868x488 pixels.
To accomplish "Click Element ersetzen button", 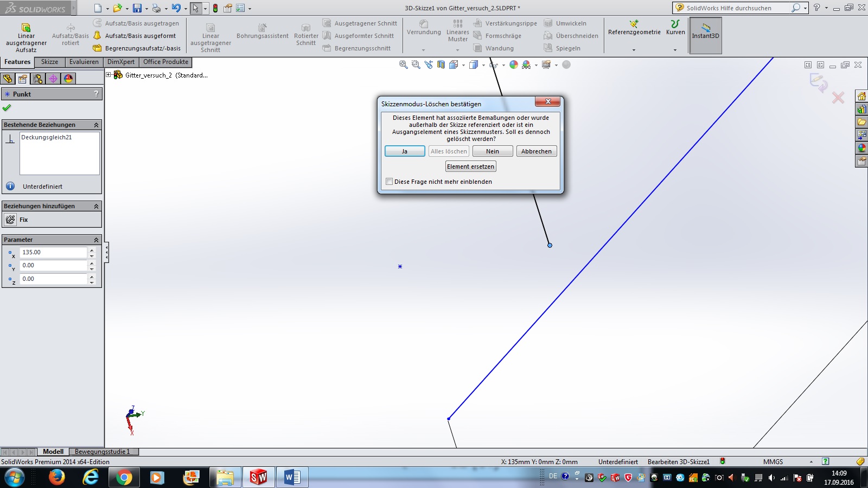I will 471,166.
